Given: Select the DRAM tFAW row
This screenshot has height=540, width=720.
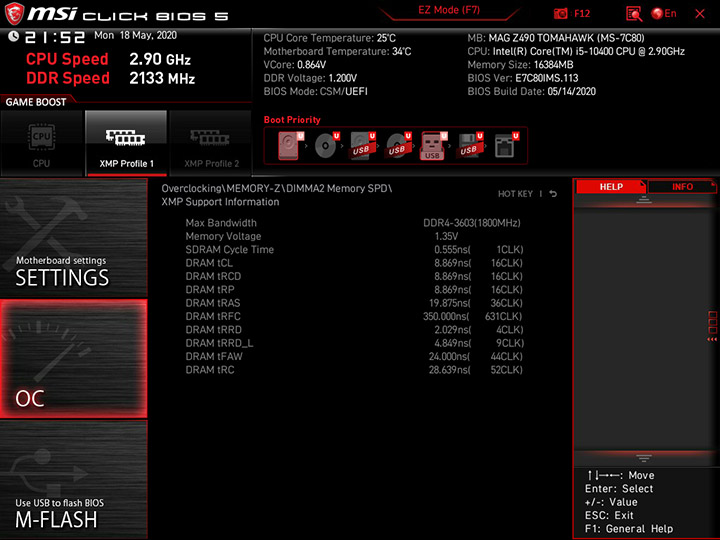Looking at the screenshot, I should pos(354,356).
